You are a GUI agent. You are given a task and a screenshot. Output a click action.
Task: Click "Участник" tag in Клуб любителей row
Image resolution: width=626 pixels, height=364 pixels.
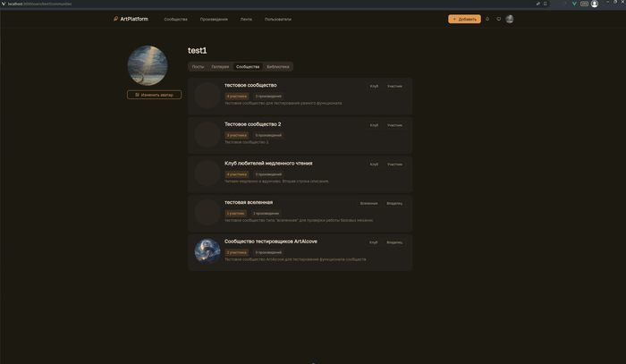[394, 165]
